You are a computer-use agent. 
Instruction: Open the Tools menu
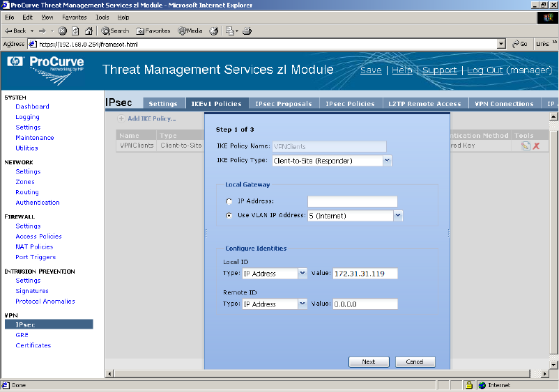coord(102,17)
